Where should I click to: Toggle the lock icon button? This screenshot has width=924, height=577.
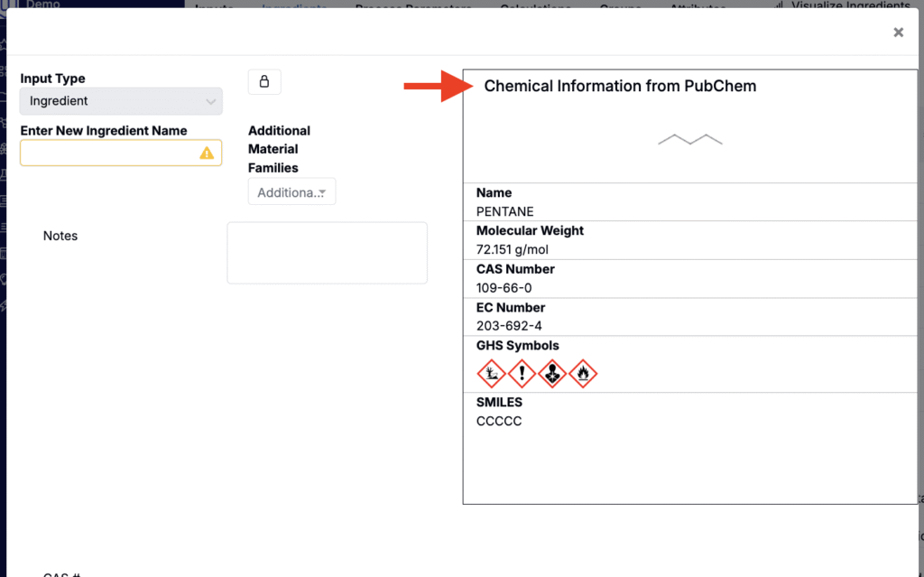click(x=264, y=81)
